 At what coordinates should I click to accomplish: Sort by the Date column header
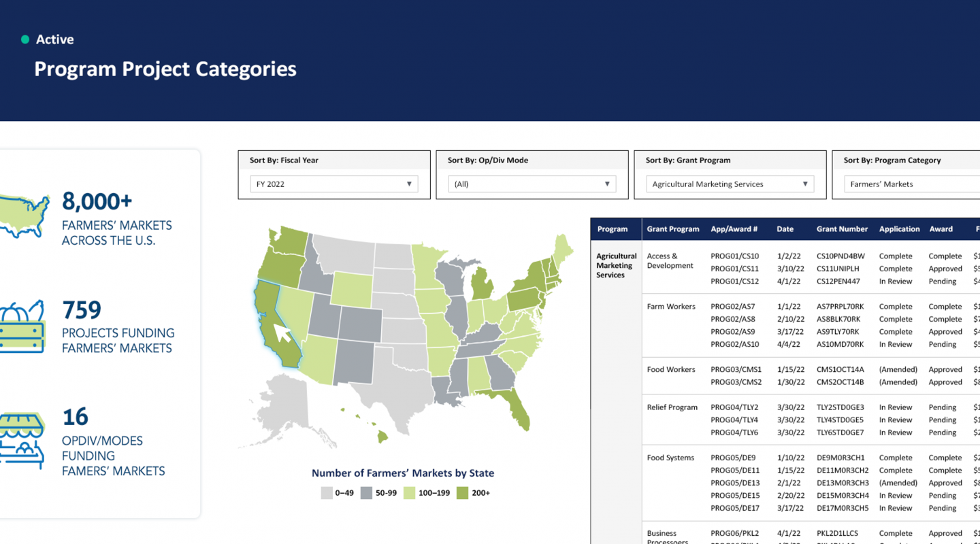point(785,229)
